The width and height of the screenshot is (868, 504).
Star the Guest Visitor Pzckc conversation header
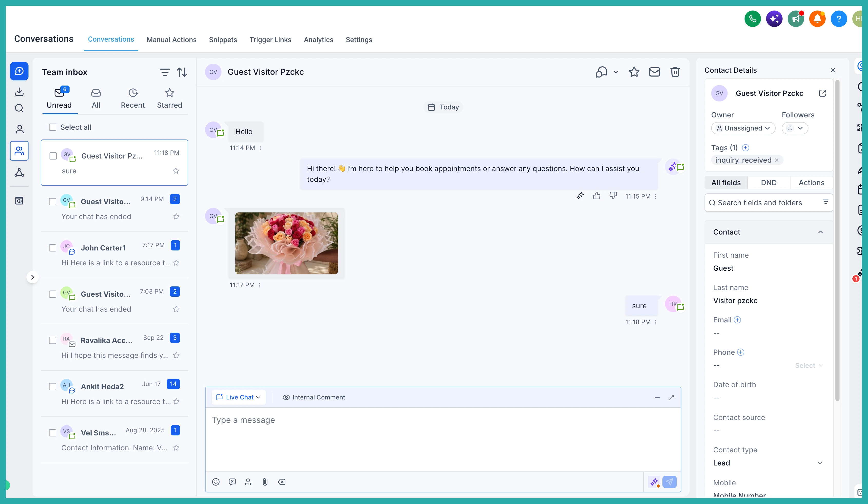[x=634, y=72]
